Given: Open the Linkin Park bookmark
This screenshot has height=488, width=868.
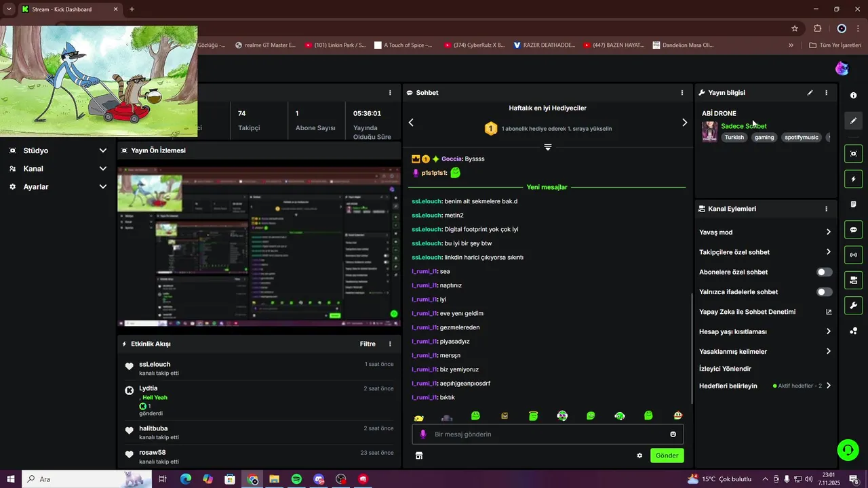Looking at the screenshot, I should [x=335, y=45].
